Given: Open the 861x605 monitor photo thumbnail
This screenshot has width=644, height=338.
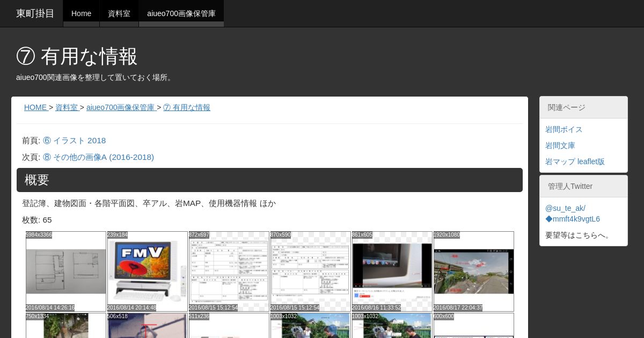Looking at the screenshot, I should [x=392, y=271].
